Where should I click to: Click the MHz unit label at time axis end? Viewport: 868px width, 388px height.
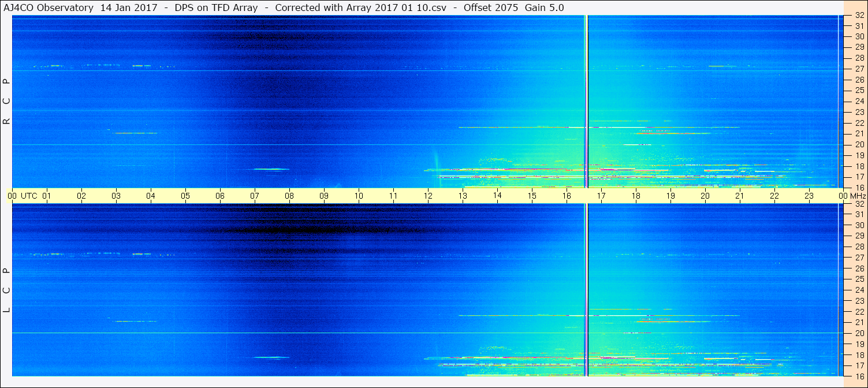point(857,196)
